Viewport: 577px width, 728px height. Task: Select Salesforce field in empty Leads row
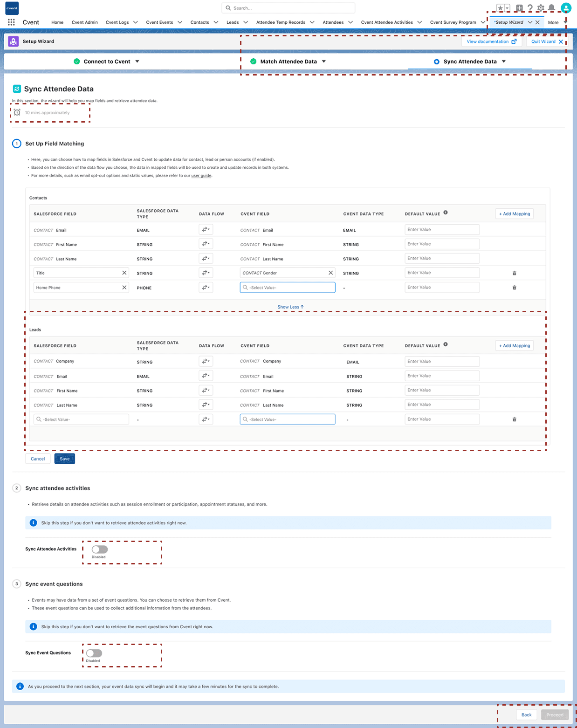tap(81, 419)
